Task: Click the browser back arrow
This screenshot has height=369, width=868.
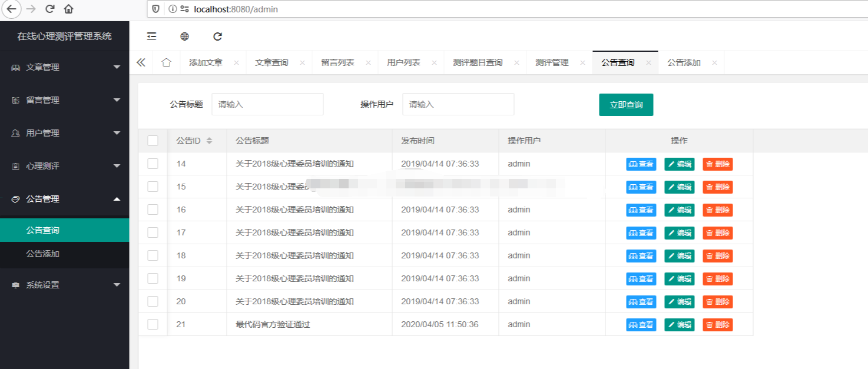Action: click(12, 9)
